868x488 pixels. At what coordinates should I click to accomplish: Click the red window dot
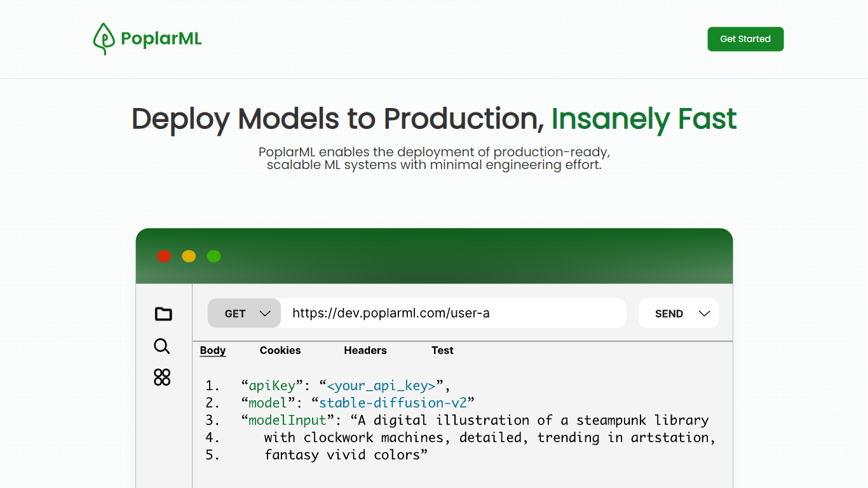point(164,256)
